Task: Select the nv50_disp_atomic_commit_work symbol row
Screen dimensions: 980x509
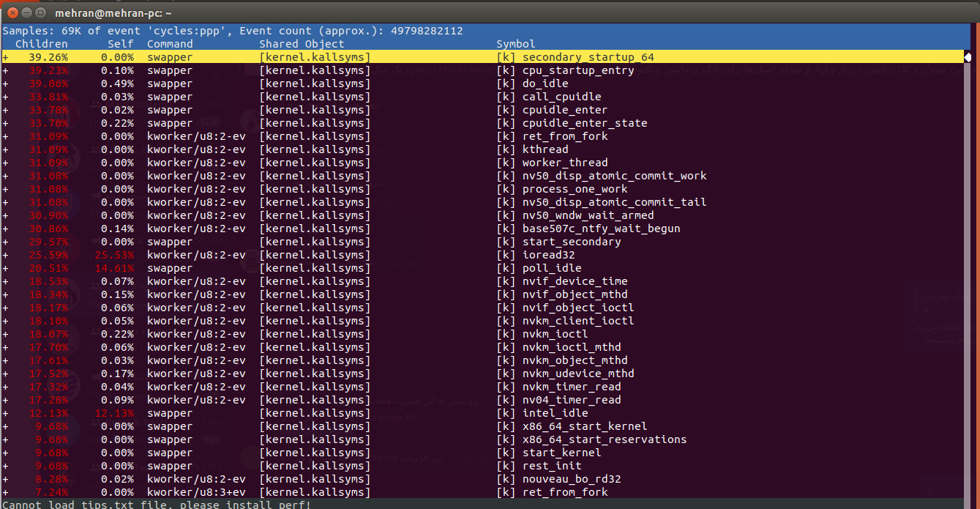Action: (614, 176)
